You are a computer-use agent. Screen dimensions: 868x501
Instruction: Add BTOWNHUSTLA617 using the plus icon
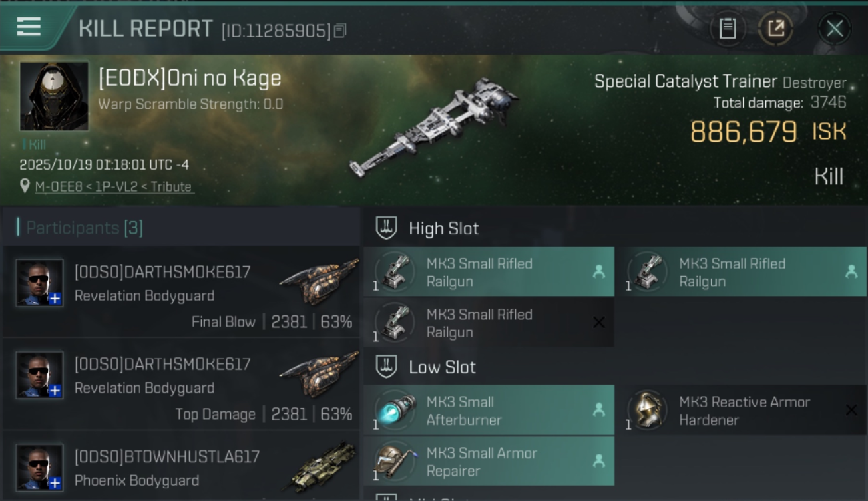click(x=55, y=483)
